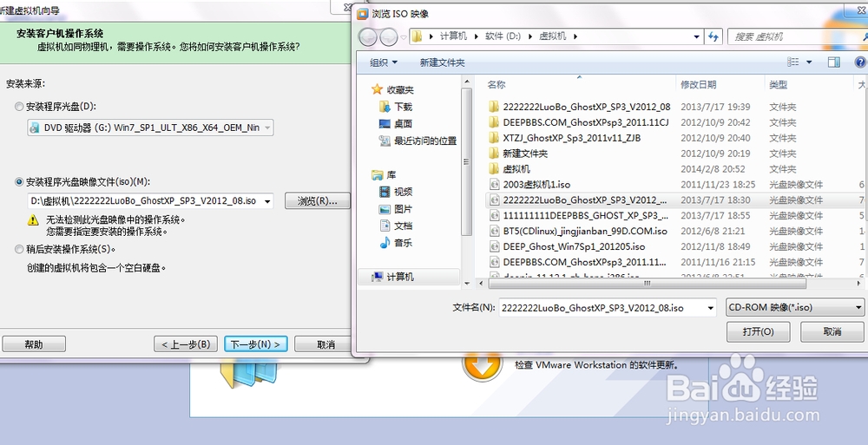
Task: Proceed with 下一步(N) button
Action: pos(256,344)
